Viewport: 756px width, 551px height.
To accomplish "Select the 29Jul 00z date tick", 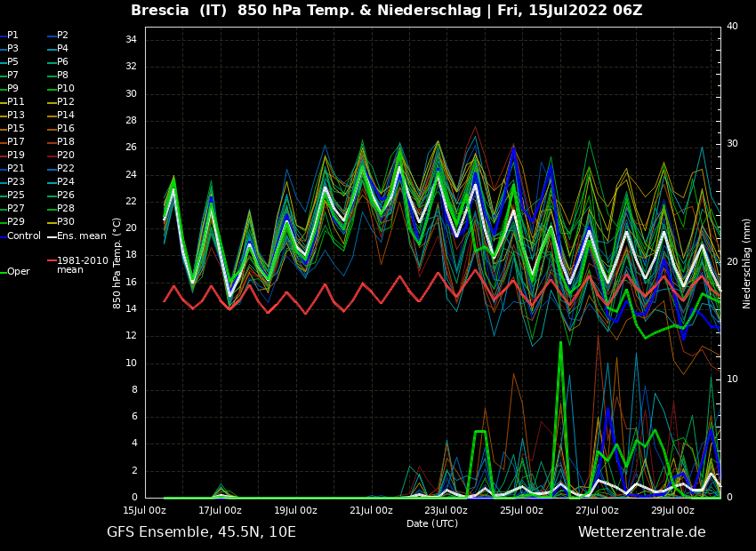I will (x=672, y=510).
